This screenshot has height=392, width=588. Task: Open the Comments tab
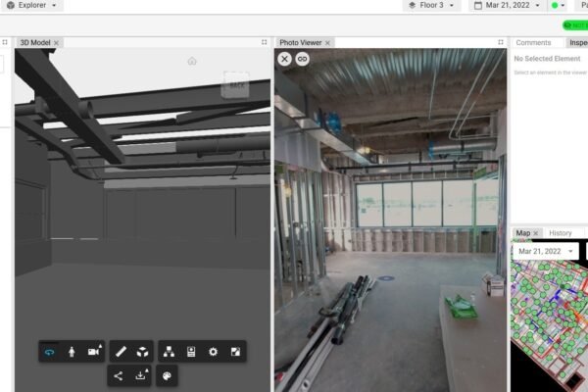coord(533,43)
